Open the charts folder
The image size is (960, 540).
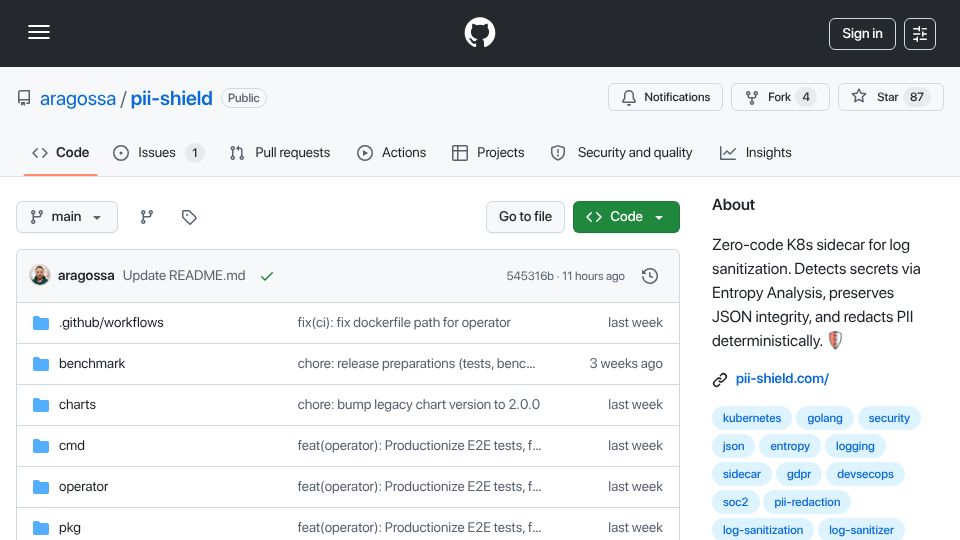point(77,405)
